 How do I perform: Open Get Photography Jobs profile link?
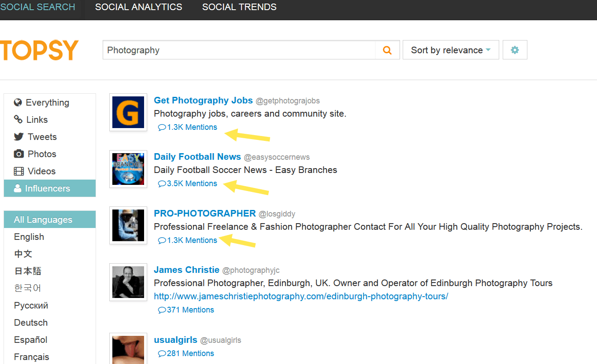point(203,100)
